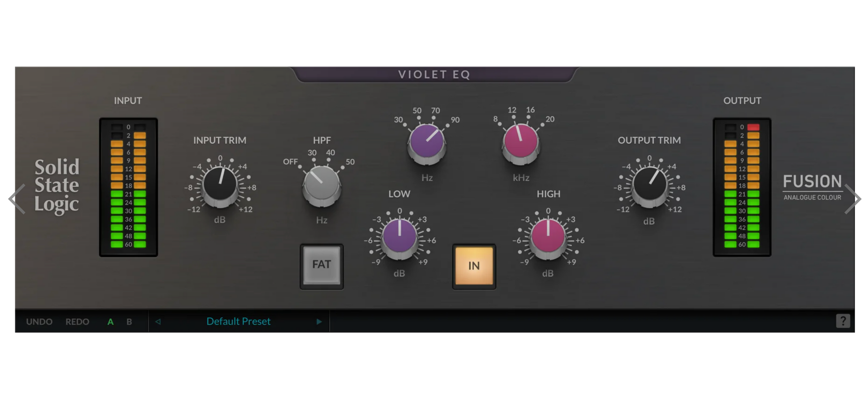Image resolution: width=868 pixels, height=396 pixels.
Task: Click the 90 mark on LOW frequency dial
Action: tap(455, 120)
